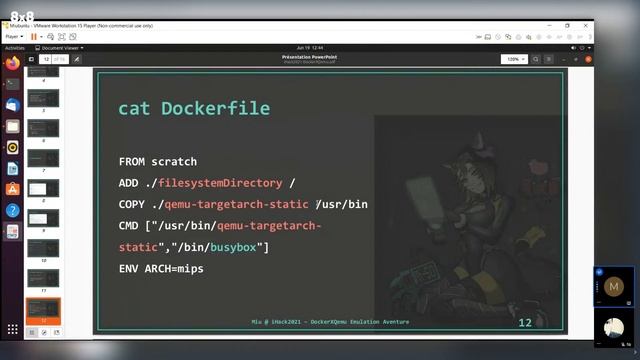The height and width of the screenshot is (360, 640).
Task: Open the VMware Player menu
Action: [14, 37]
